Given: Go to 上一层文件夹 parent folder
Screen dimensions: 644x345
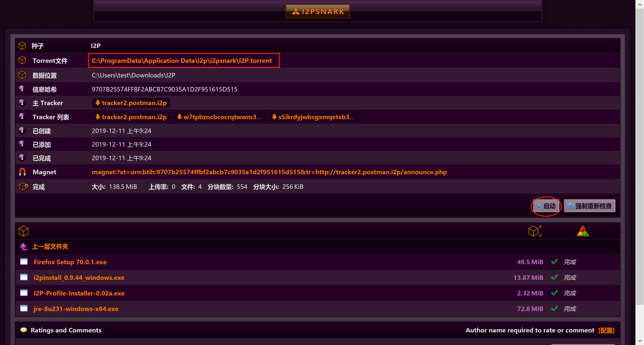Looking at the screenshot, I should (x=50, y=247).
